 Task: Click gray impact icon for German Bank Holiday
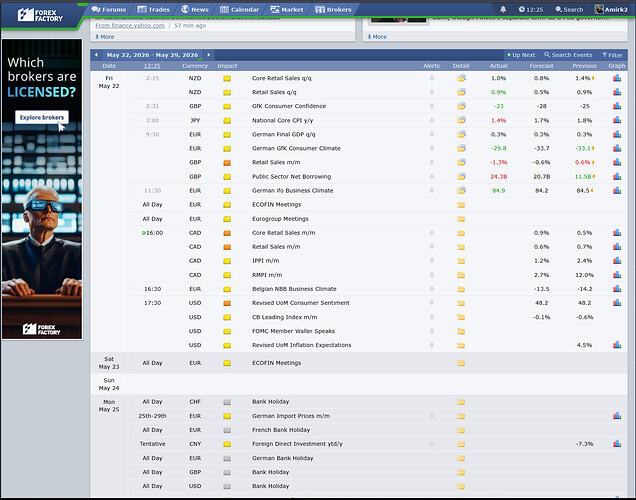[227, 458]
